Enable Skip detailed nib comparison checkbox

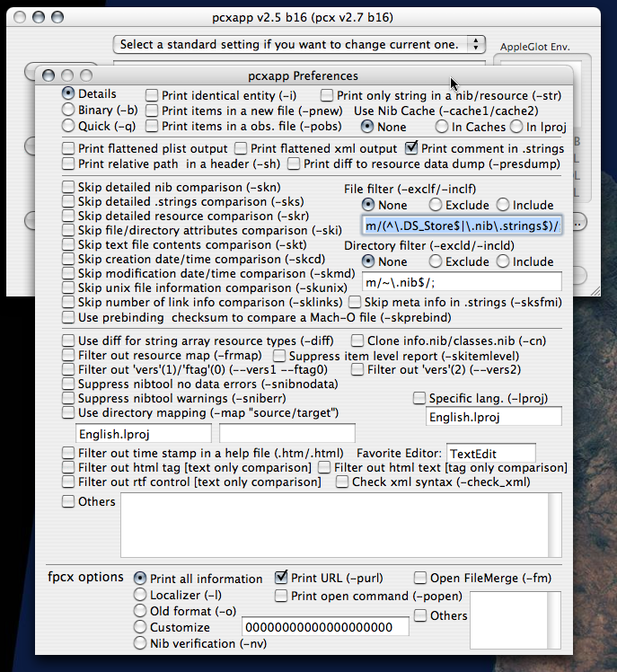[68, 187]
